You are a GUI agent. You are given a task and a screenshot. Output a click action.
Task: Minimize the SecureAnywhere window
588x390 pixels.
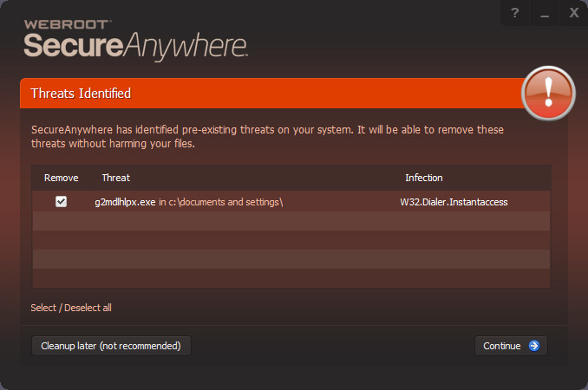pyautogui.click(x=545, y=12)
